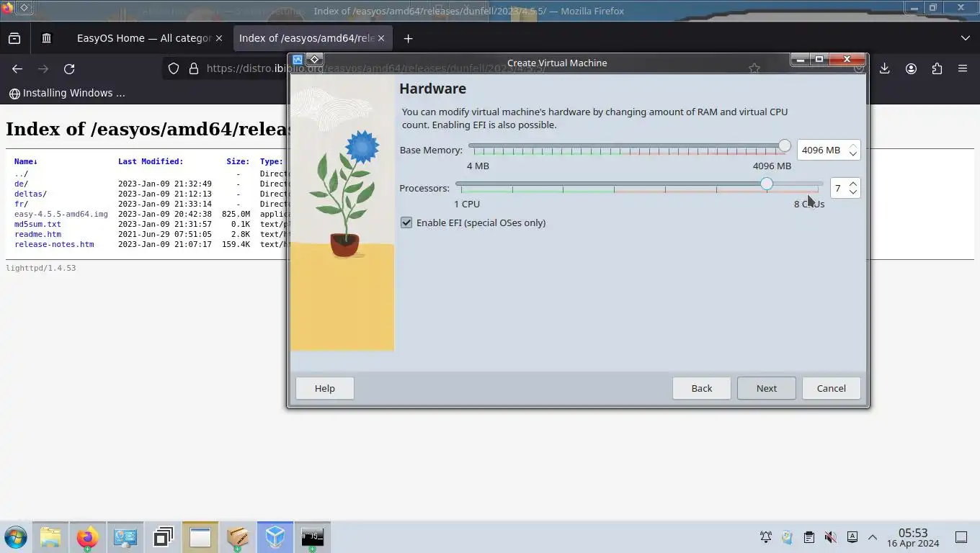Decrease Base Memory with down arrow
Viewport: 980px width, 553px height.
coord(853,154)
